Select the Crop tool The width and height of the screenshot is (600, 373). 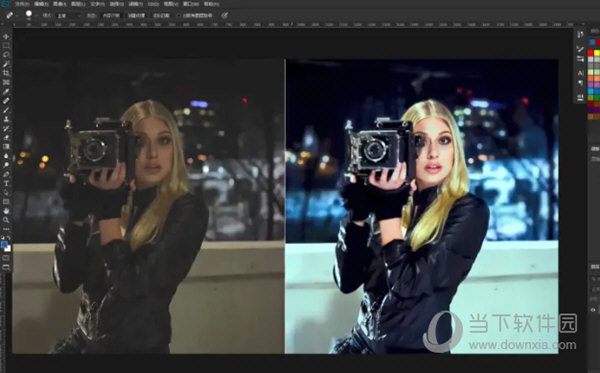6,73
